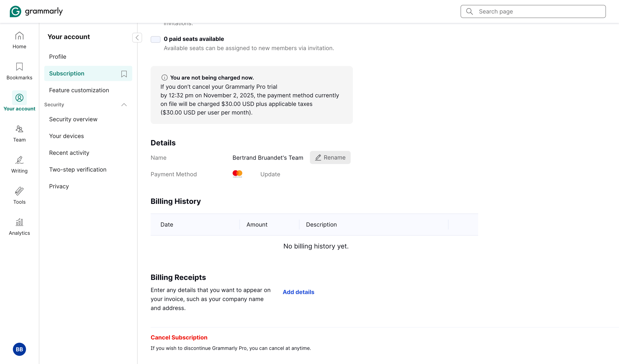Click the Amount column header
The height and width of the screenshot is (364, 619).
pyautogui.click(x=257, y=225)
